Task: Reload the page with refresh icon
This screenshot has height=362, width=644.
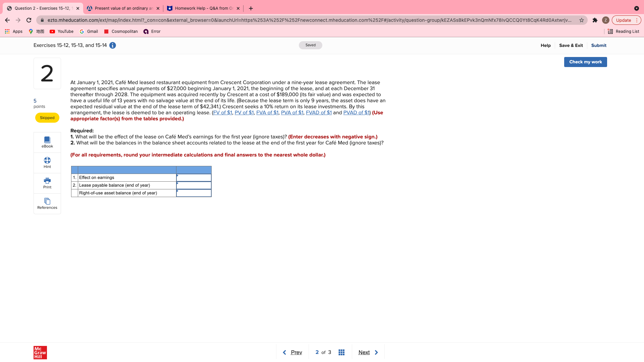Action: coord(29,20)
